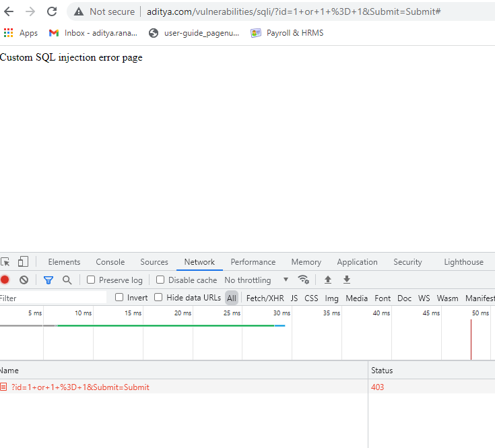Click the browser forward arrow

click(x=30, y=11)
